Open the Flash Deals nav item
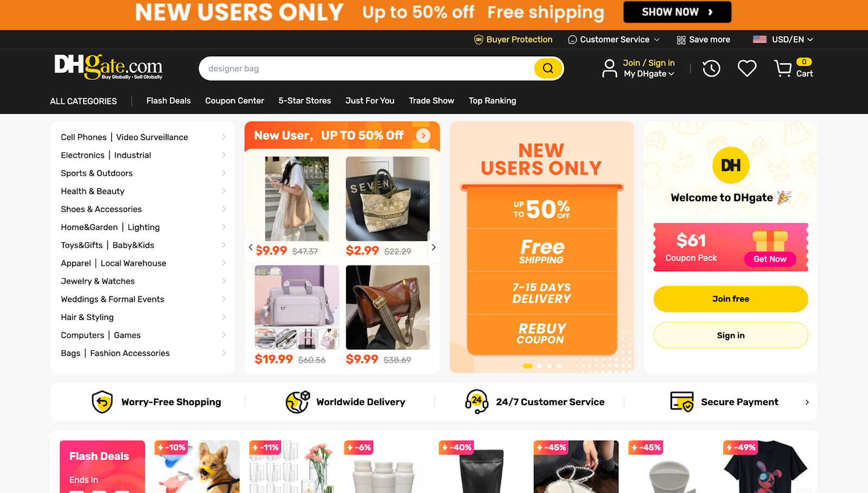Image resolution: width=868 pixels, height=493 pixels. [169, 101]
